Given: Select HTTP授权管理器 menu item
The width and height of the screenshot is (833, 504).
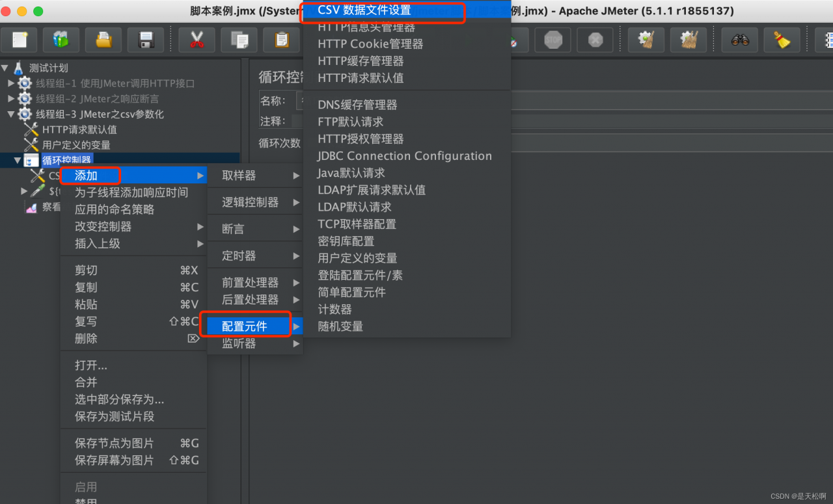Looking at the screenshot, I should (407, 139).
